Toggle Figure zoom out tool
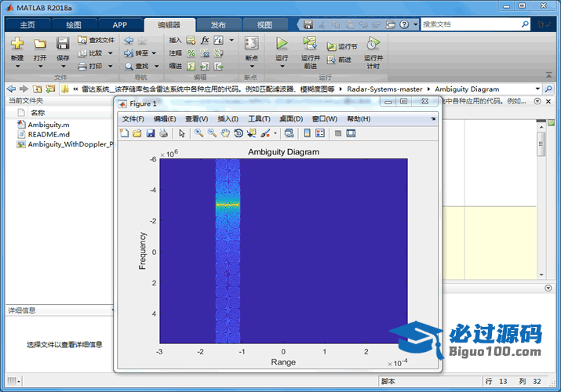The width and height of the screenshot is (561, 392). tap(212, 133)
